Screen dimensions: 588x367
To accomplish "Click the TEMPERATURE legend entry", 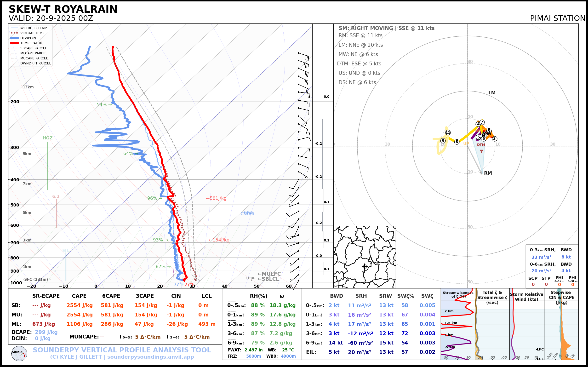I will coord(32,43).
